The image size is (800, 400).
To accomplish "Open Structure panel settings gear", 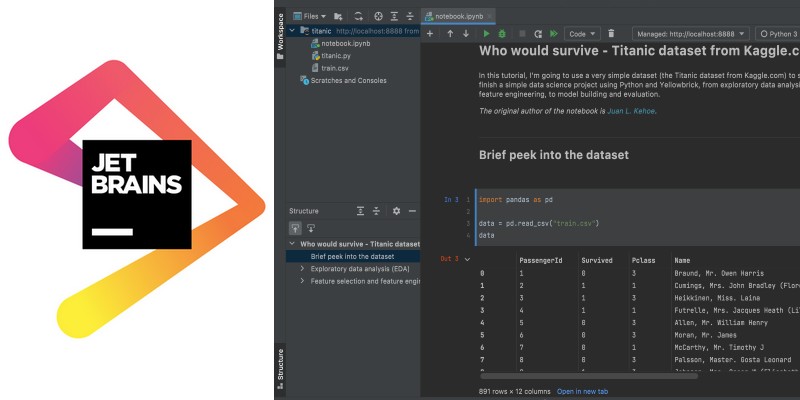I will click(396, 211).
